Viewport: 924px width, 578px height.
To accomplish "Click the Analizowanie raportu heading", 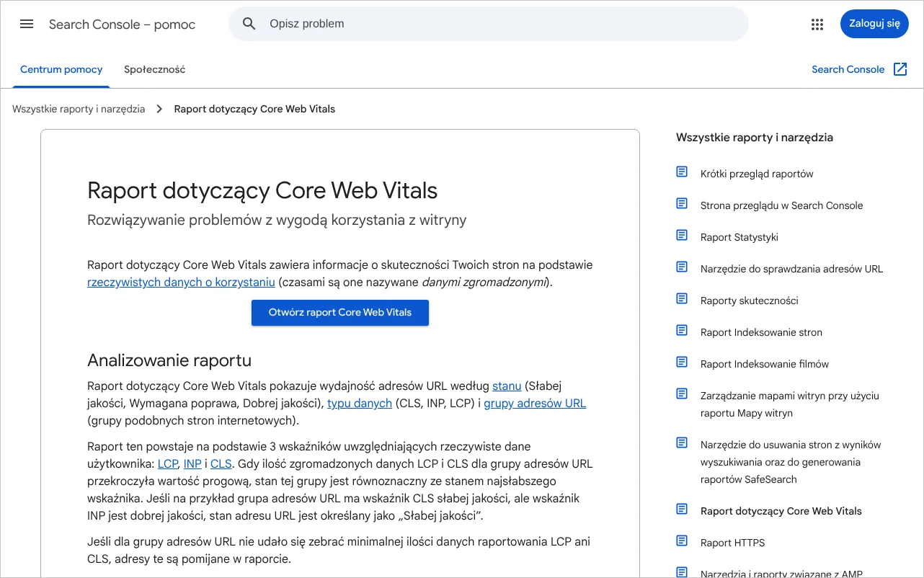I will point(169,360).
